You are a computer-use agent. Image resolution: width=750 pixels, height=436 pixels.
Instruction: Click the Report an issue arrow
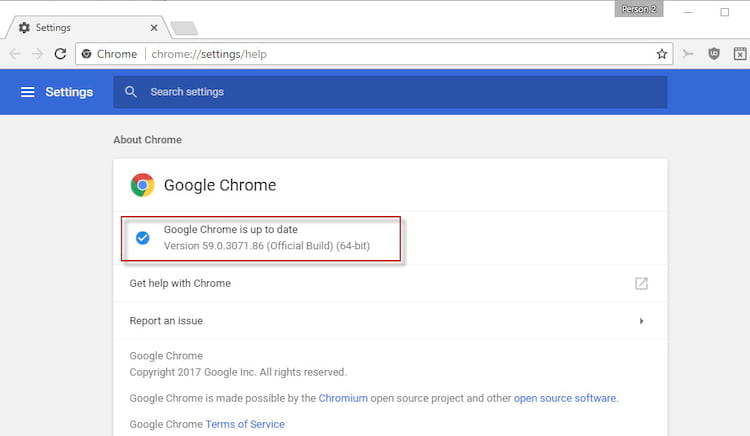641,321
